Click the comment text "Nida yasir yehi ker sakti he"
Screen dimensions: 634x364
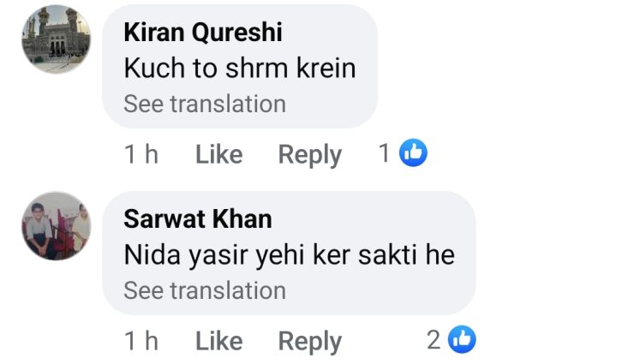290,255
